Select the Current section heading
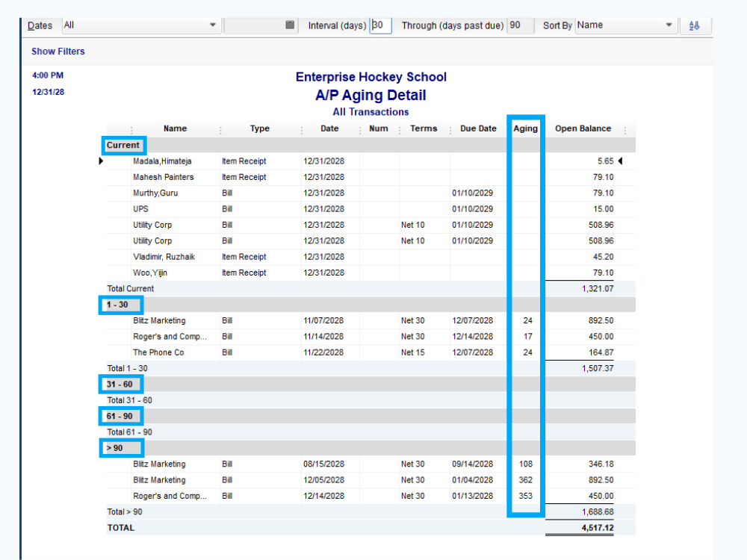This screenshot has height=560, width=747. [x=123, y=146]
